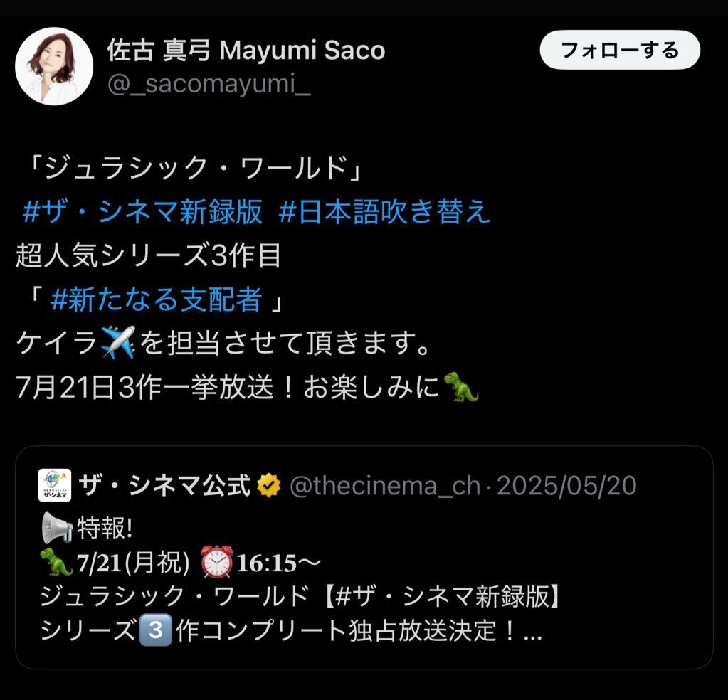Image resolution: width=728 pixels, height=700 pixels.
Task: Open hashtag #日本語吹き替え
Action: 384,212
